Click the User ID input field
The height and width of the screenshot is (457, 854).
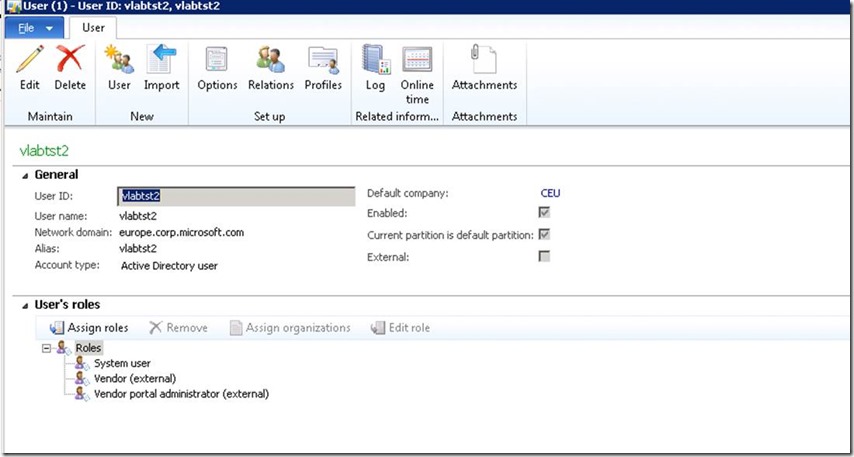point(236,196)
